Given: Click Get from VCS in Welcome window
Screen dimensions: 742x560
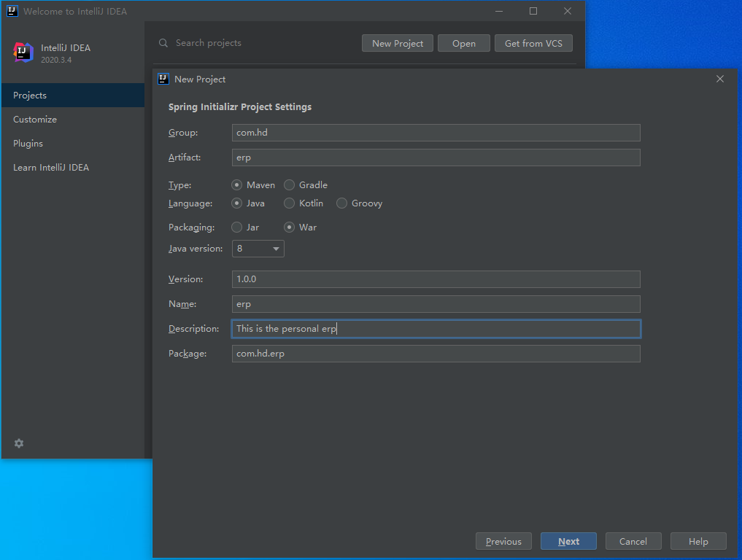Looking at the screenshot, I should coord(533,43).
